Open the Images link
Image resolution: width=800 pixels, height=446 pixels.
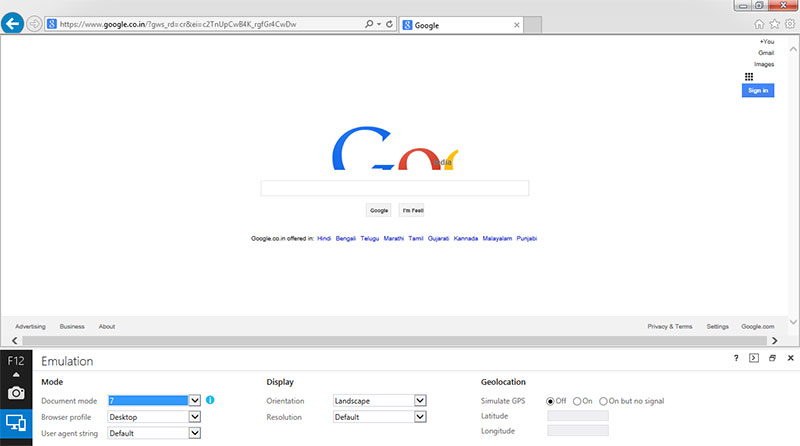(764, 64)
